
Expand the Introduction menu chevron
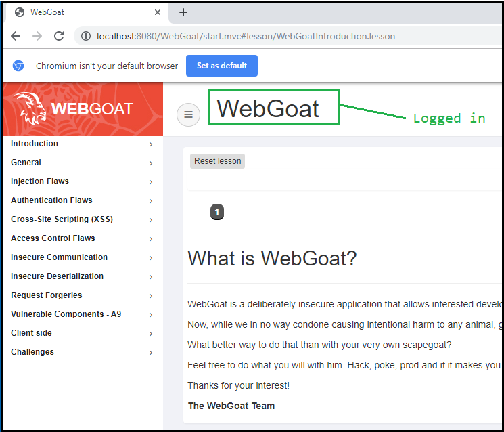pyautogui.click(x=150, y=144)
